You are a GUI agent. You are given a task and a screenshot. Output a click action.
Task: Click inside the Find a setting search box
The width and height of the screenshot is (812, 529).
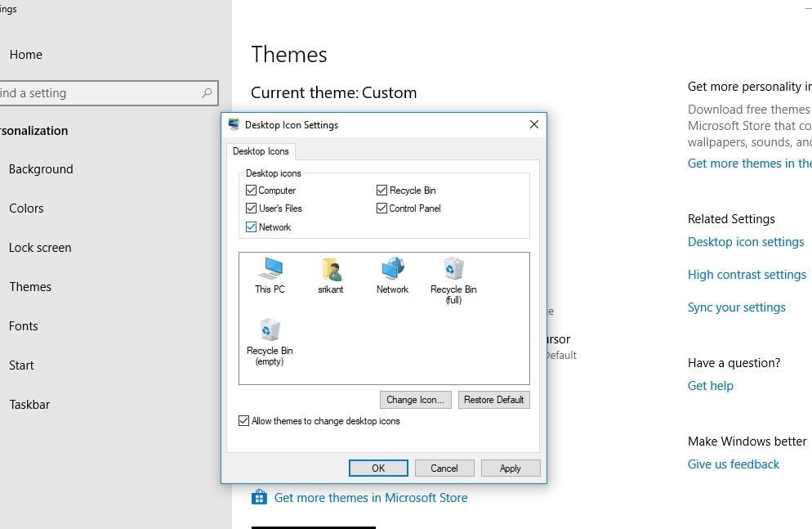98,92
